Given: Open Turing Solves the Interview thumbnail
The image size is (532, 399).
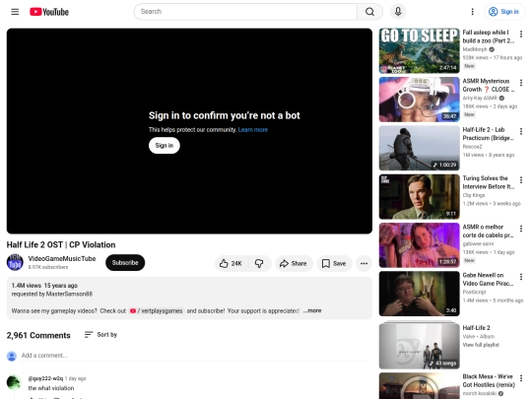Looking at the screenshot, I should coord(420,197).
